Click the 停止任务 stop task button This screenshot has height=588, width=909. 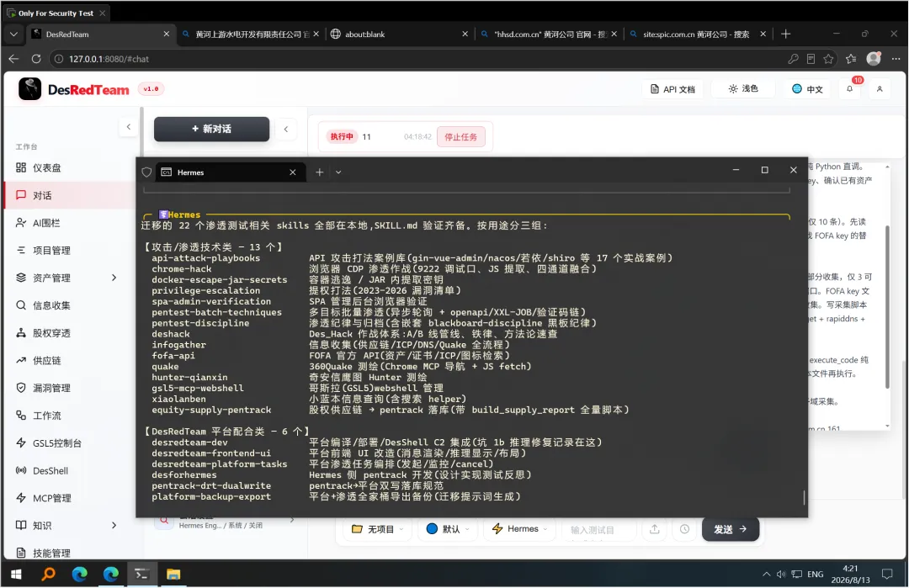(x=461, y=137)
